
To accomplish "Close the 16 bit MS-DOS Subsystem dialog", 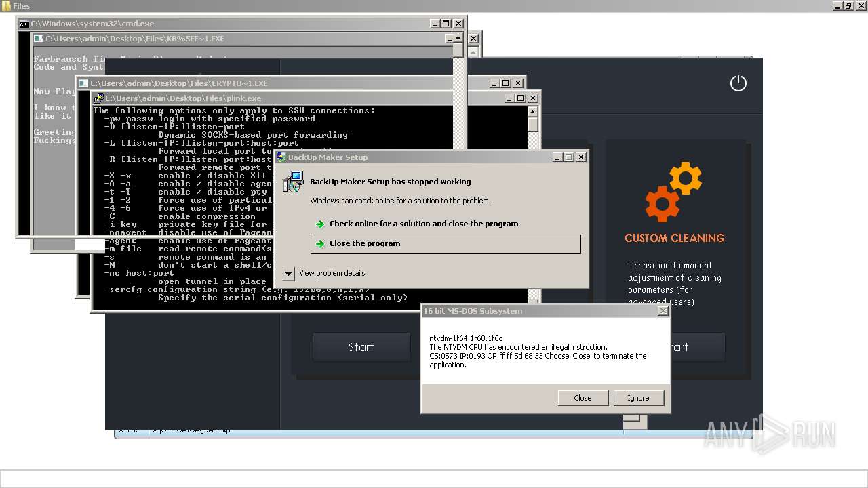I will [x=663, y=311].
